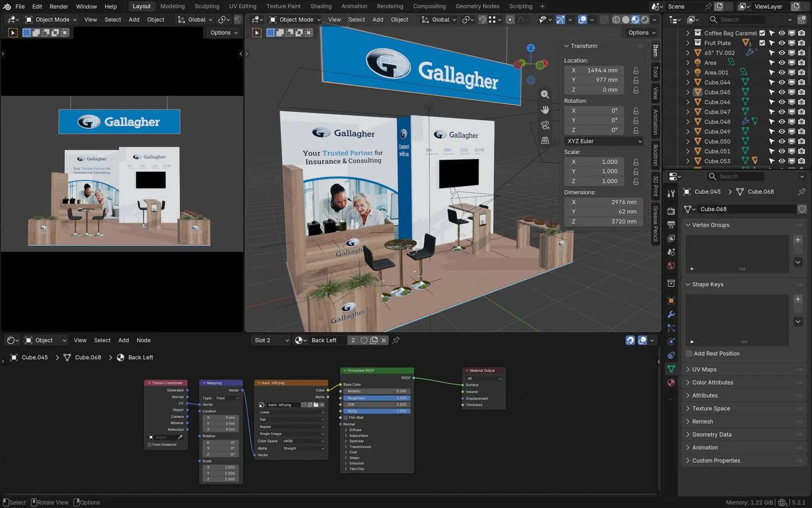Select solid viewport shading
Screen dimensions: 812x508
pyautogui.click(x=625, y=19)
